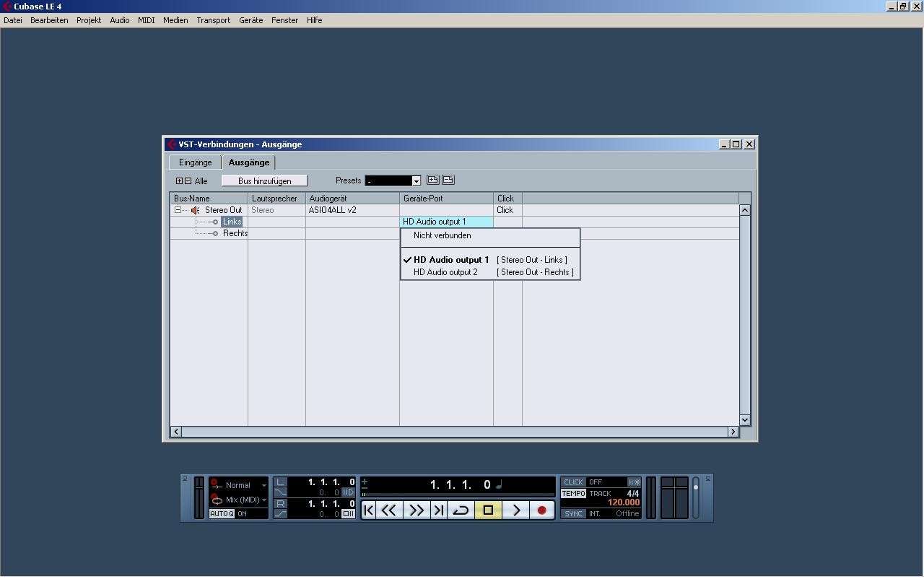
Task: Click the Save preset icon next to Presets
Action: click(433, 180)
